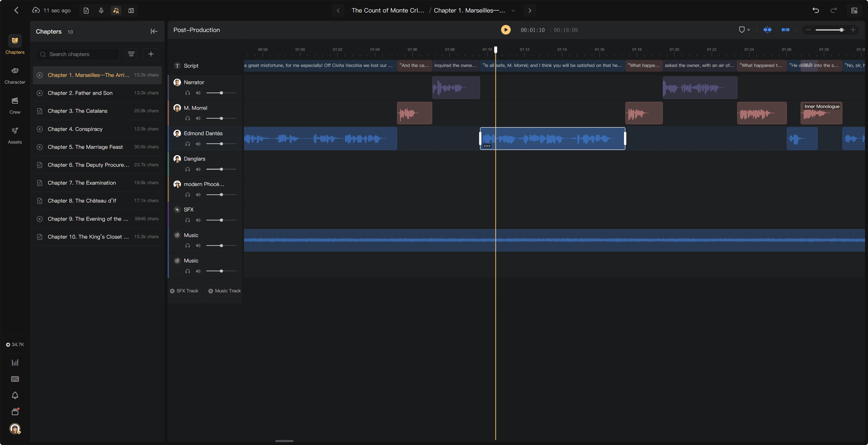Open the top-right panel settings icon
Screen dimensions: 868x445
click(x=854, y=11)
